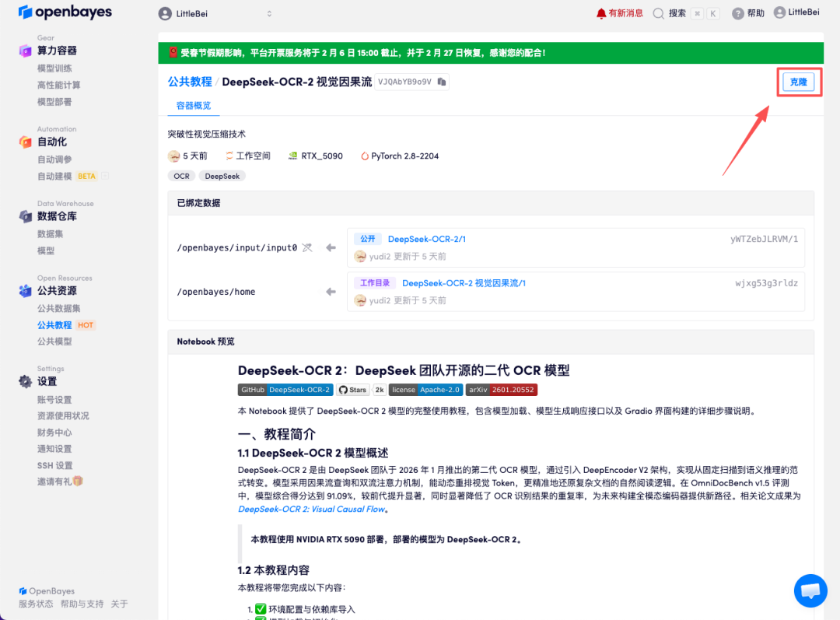Click the OpenBayes footer logo

[47, 591]
